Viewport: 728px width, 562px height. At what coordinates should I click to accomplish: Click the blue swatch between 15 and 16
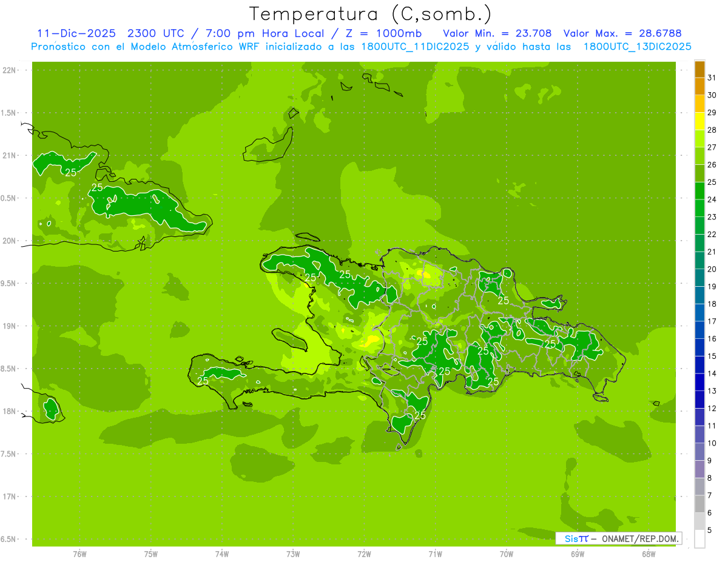pyautogui.click(x=699, y=347)
